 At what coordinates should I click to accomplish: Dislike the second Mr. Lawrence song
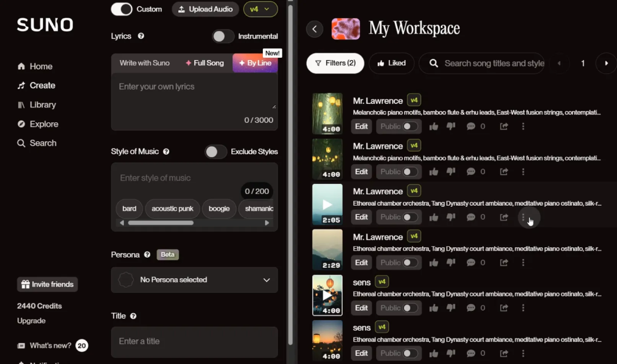pos(451,171)
